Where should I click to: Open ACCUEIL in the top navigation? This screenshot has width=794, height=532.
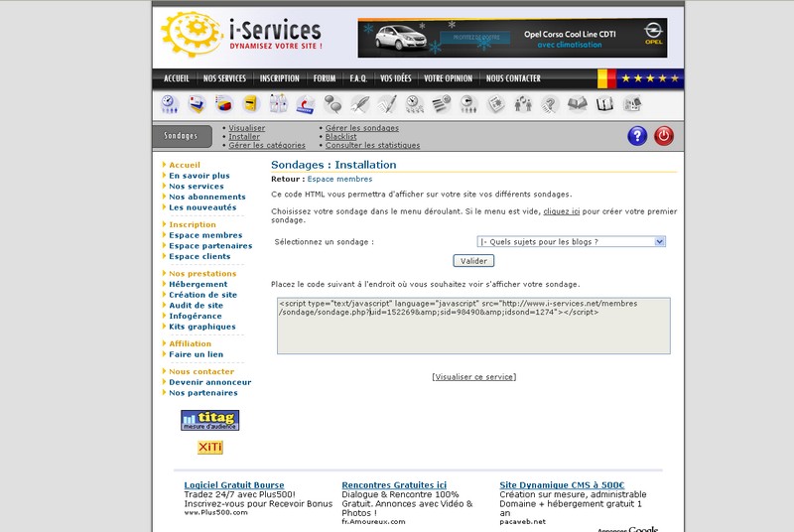point(177,78)
